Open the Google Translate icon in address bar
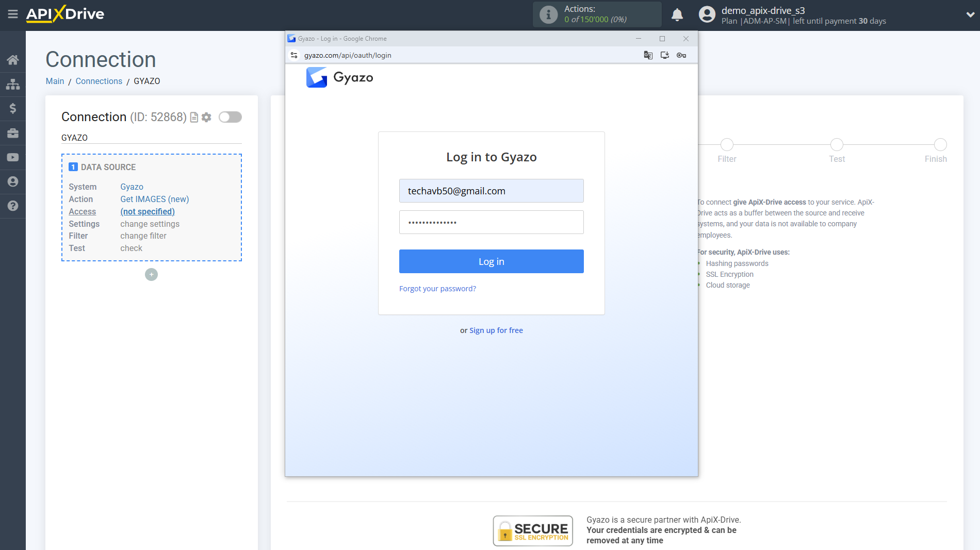Viewport: 980px width, 550px height. (x=648, y=55)
